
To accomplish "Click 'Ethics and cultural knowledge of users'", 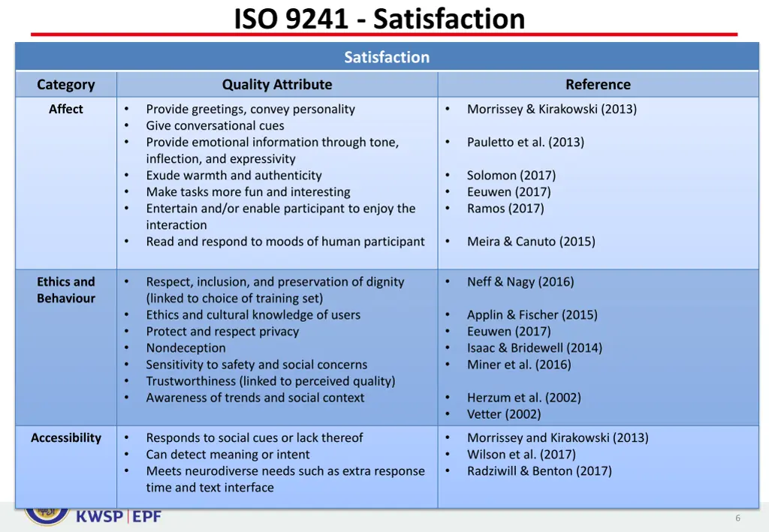I will coord(253,314).
